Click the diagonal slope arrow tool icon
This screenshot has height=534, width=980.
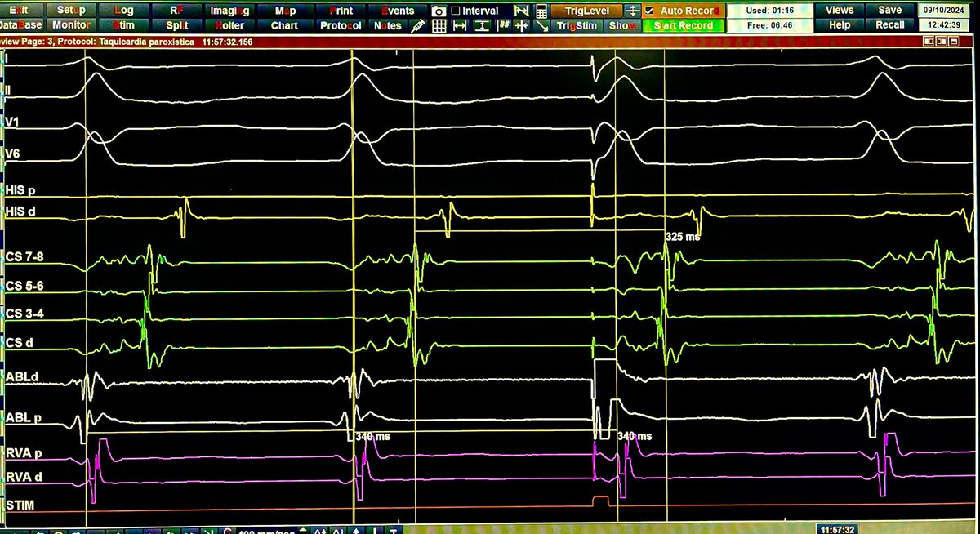click(544, 26)
